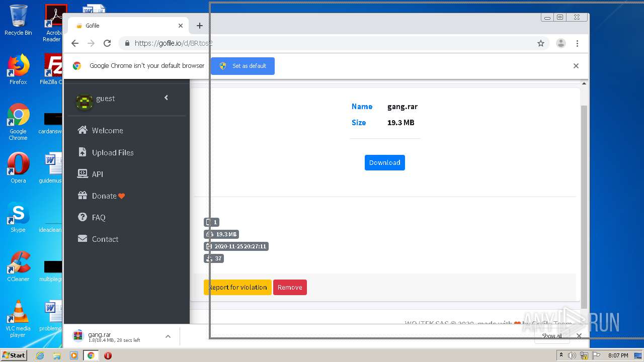Open the Firefox desktop shortcut

pyautogui.click(x=18, y=69)
